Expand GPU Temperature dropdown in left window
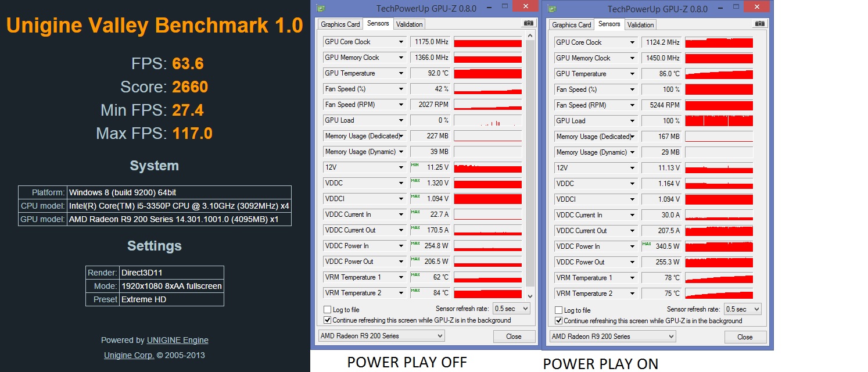The image size is (868, 372). pos(401,73)
